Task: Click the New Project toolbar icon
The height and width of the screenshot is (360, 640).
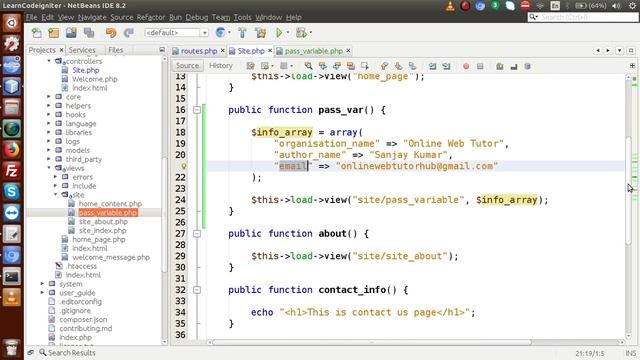Action: (x=53, y=33)
